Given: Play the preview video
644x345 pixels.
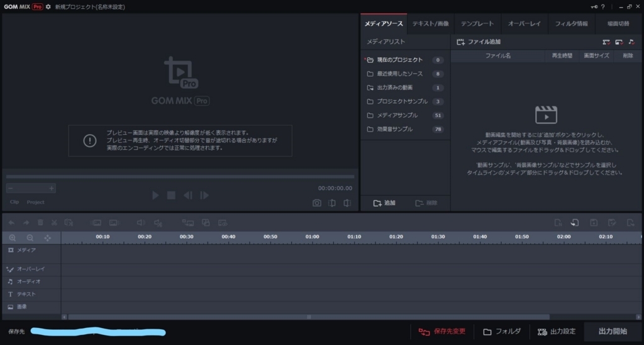Looking at the screenshot, I should [x=155, y=195].
